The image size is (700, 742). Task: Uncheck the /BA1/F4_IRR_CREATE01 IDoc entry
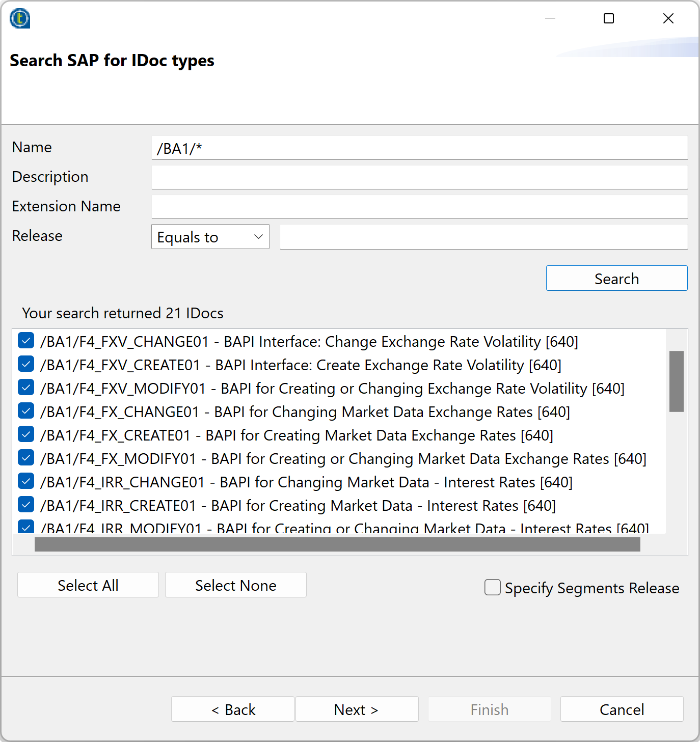pos(25,504)
